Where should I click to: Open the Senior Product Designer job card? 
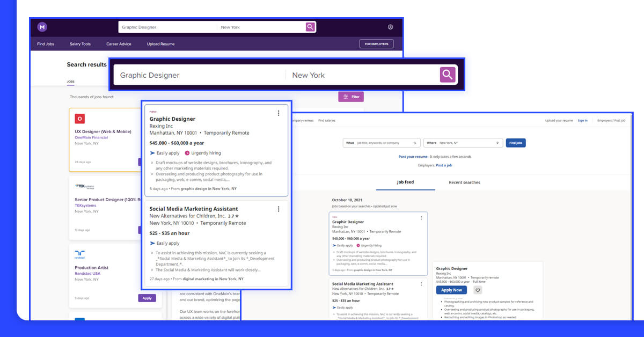point(107,199)
